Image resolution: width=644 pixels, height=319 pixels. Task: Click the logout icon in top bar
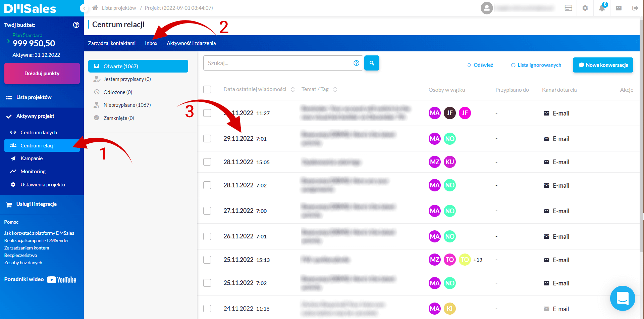pyautogui.click(x=635, y=8)
